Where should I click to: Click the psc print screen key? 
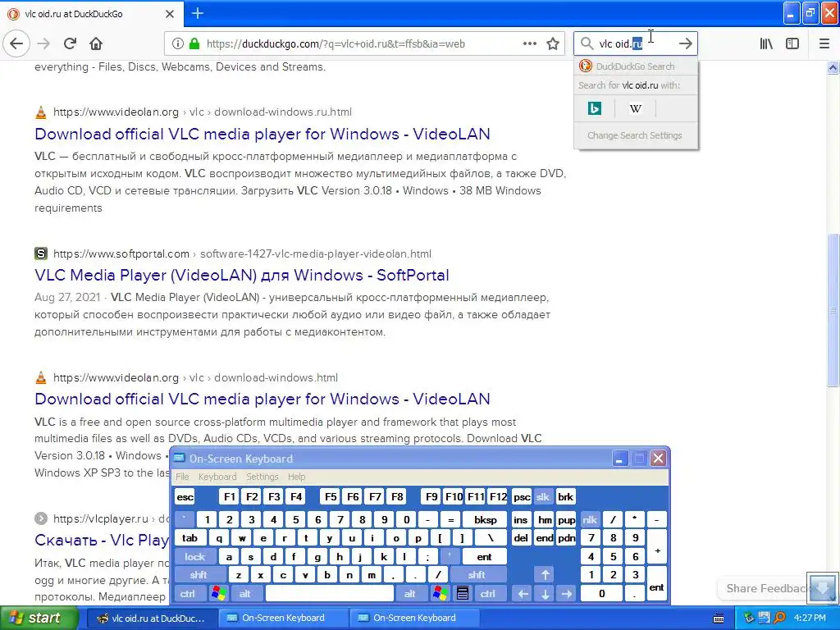[522, 497]
